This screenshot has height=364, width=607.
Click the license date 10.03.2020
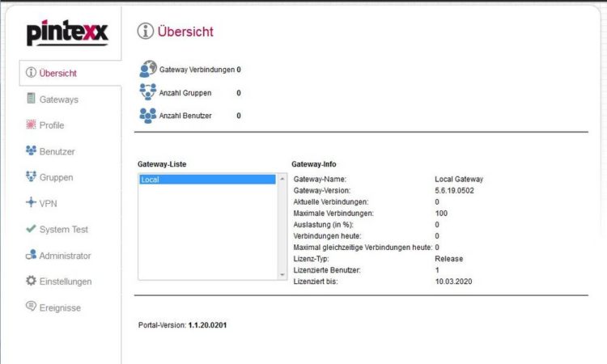tap(453, 281)
